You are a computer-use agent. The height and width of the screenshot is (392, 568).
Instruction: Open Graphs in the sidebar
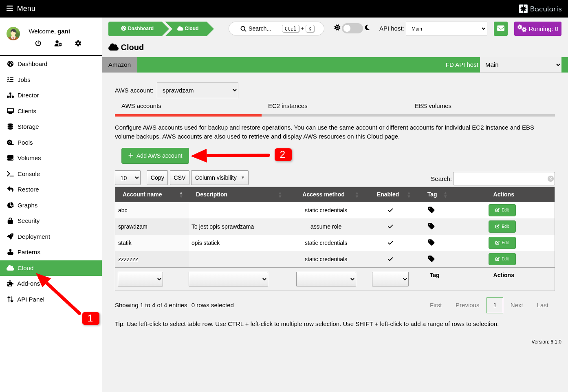[x=51, y=205]
